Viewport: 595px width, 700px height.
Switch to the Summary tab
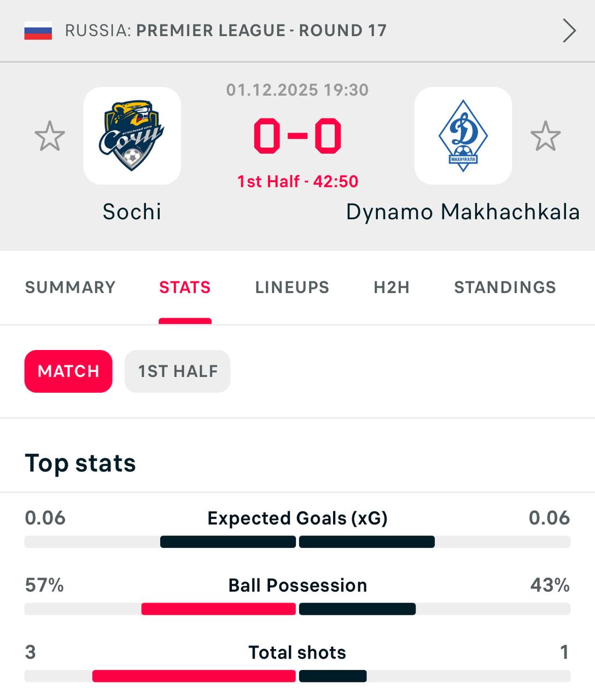coord(71,287)
